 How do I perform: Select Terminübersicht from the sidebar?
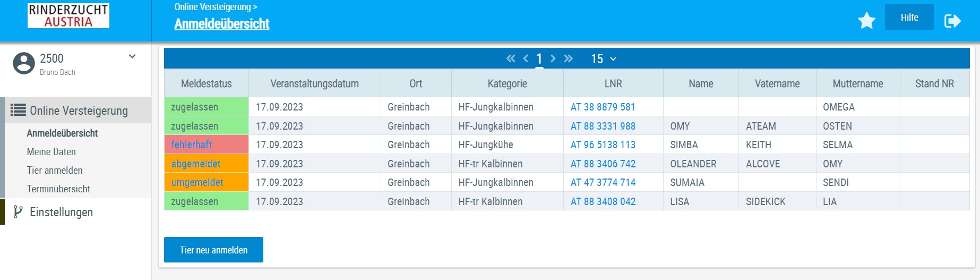58,189
